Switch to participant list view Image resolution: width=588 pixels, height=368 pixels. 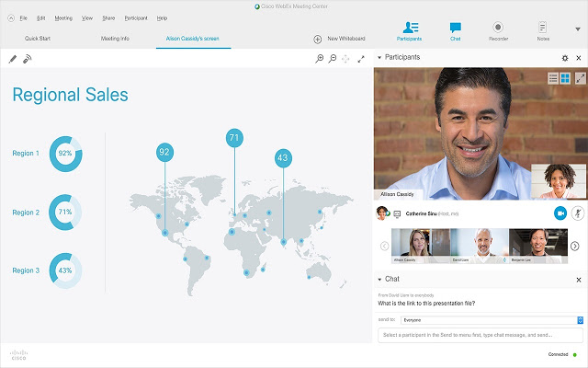coord(553,78)
